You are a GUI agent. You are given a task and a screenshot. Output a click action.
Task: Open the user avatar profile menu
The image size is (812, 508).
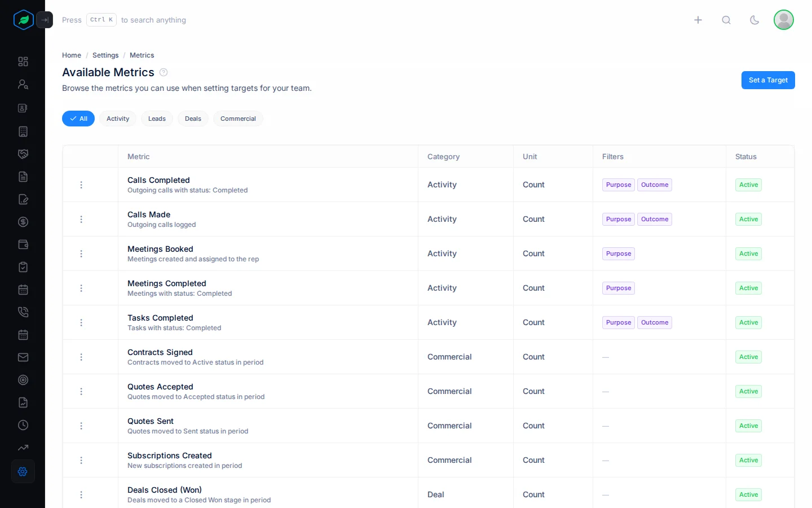(x=784, y=20)
